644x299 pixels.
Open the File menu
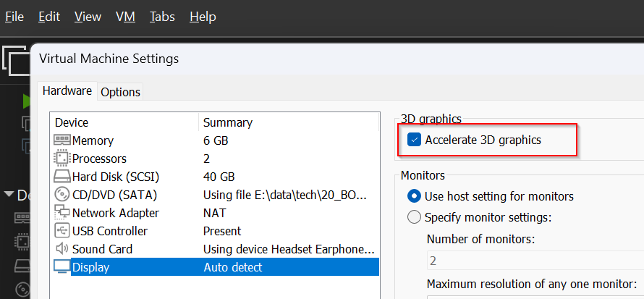point(14,17)
